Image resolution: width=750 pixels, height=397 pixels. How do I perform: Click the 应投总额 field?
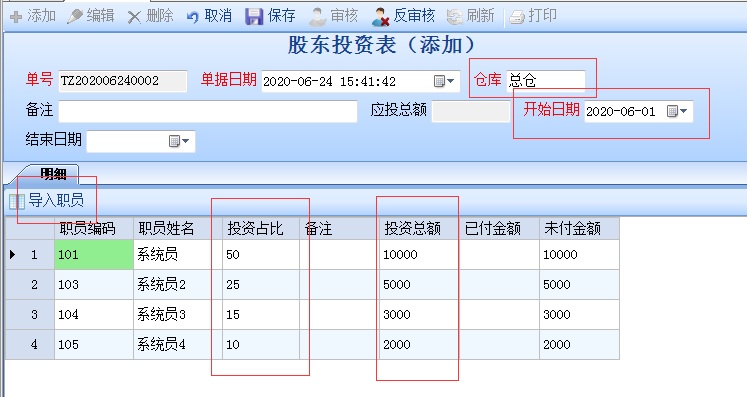(x=471, y=111)
